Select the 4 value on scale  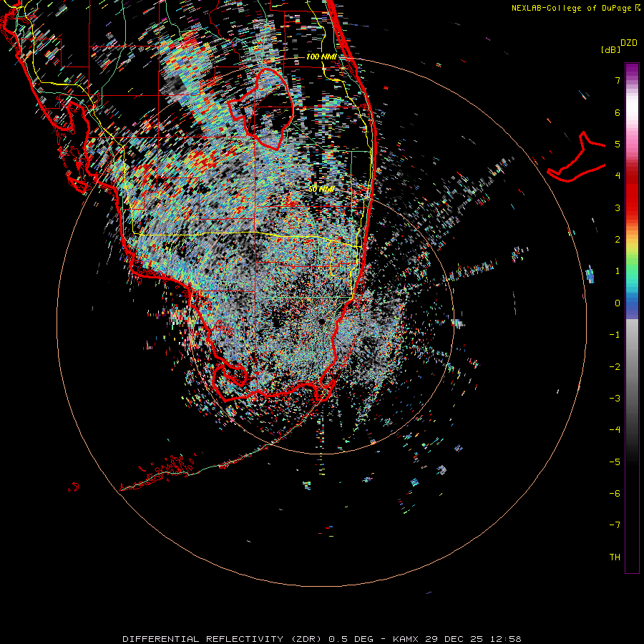618,176
